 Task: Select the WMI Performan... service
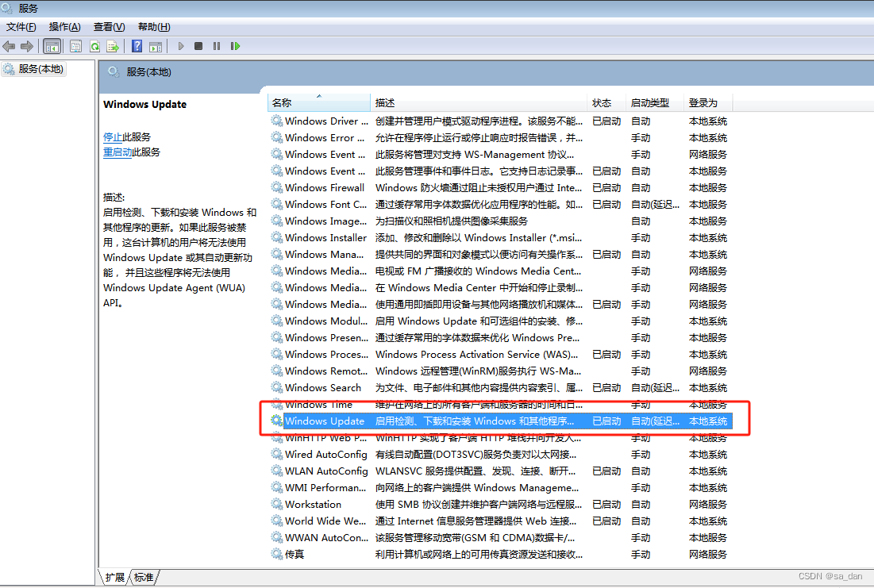click(500, 488)
